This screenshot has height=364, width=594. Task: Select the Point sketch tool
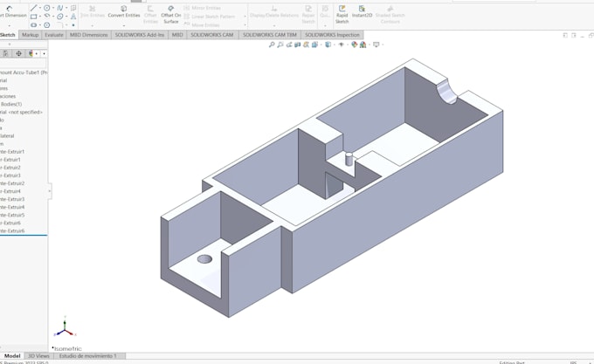(73, 25)
